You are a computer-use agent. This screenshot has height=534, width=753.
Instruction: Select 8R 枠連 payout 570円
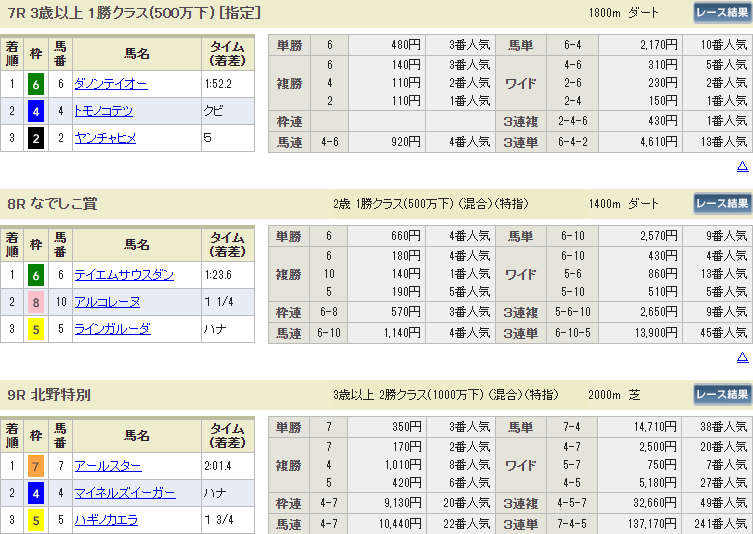[x=406, y=312]
